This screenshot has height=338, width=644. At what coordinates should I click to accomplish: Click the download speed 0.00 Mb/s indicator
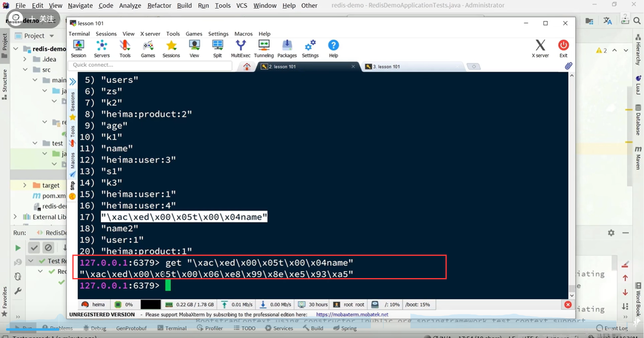pyautogui.click(x=276, y=304)
